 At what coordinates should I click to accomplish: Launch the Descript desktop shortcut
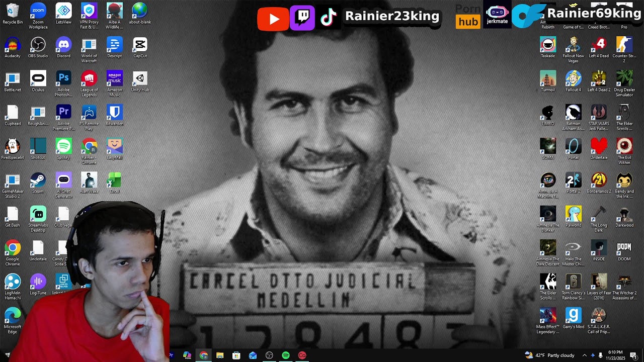[115, 48]
